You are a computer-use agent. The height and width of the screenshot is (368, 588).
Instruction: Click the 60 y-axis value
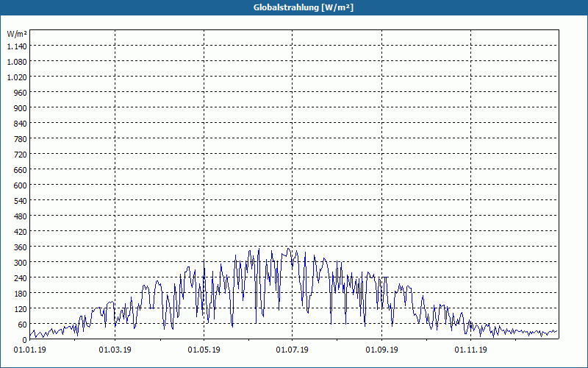point(23,325)
